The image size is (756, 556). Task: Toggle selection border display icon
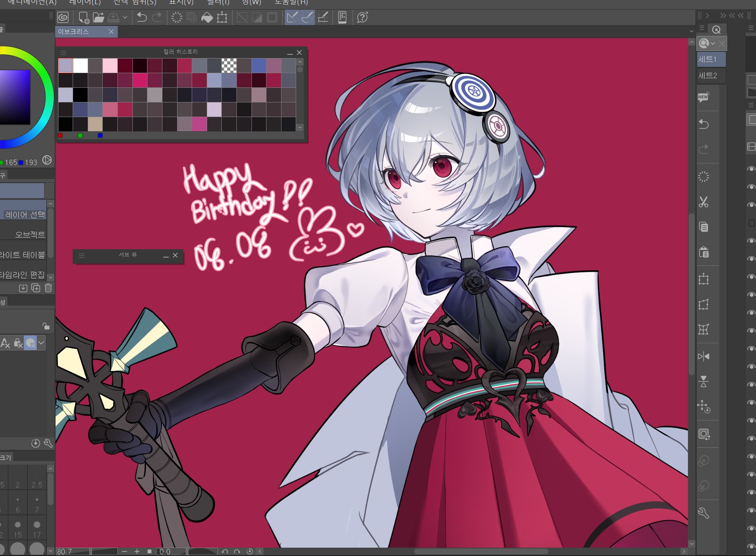click(272, 18)
